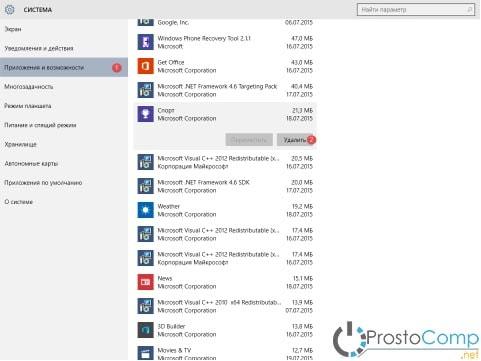Open Питание и спящий режим section
This screenshot has height=361, width=481.
coord(64,125)
